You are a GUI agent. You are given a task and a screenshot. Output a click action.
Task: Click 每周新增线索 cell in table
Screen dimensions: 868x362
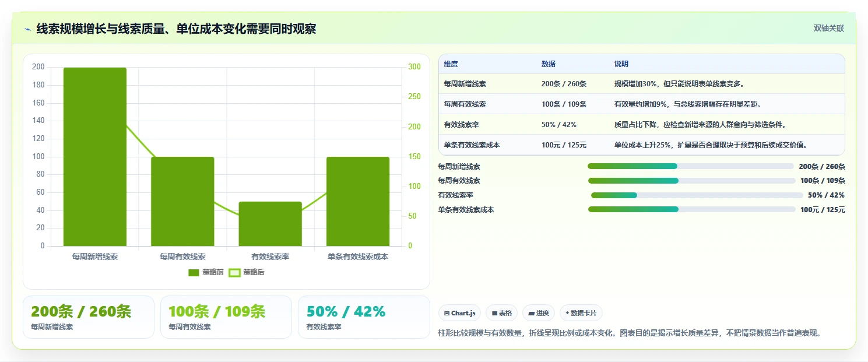pos(465,84)
